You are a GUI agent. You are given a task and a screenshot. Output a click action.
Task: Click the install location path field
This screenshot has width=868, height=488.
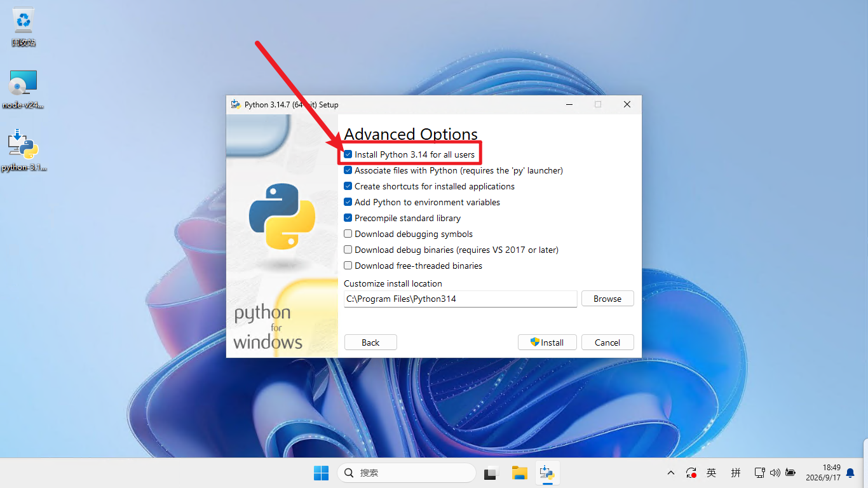pos(461,299)
